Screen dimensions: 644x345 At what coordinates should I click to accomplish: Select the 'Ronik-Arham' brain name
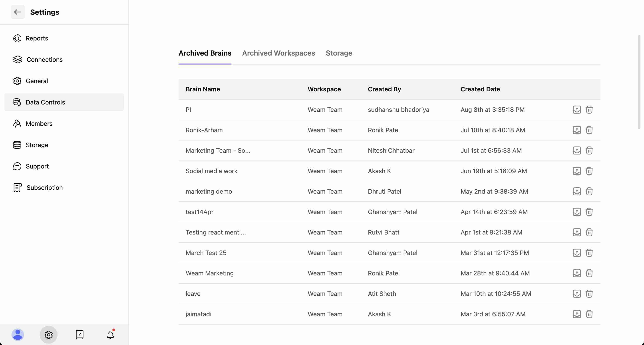[x=204, y=130]
